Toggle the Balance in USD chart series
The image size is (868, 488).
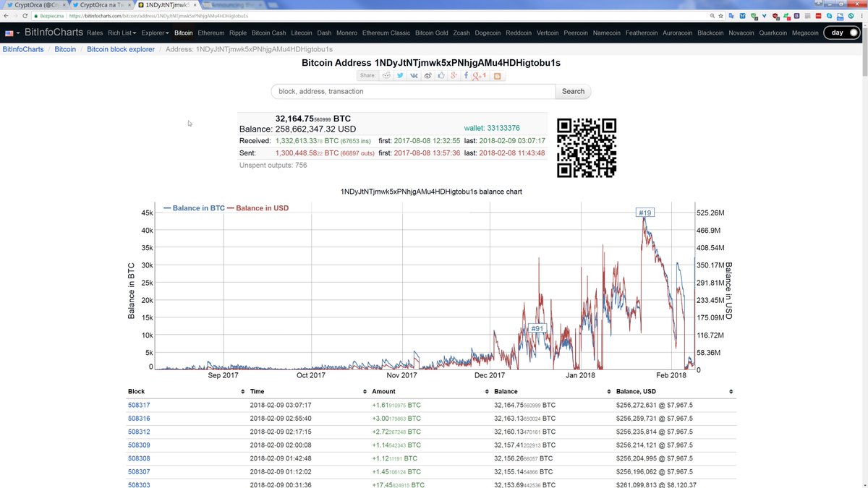coord(258,208)
